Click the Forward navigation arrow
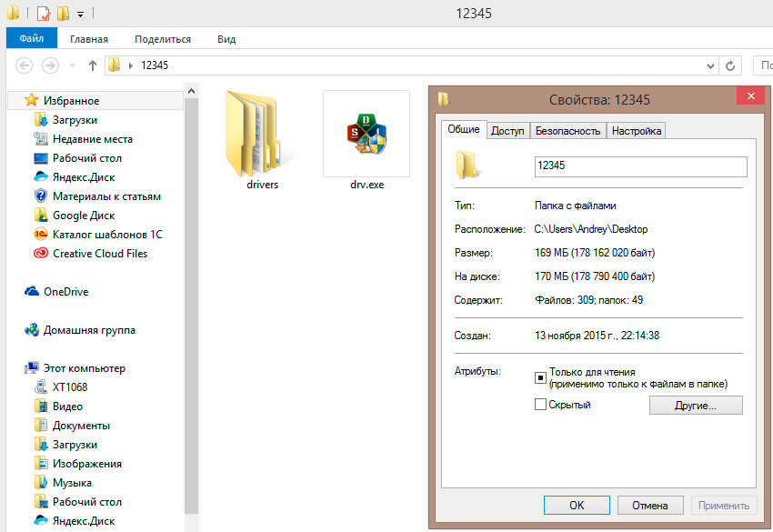Viewport: 773px width, 532px height. pos(50,65)
